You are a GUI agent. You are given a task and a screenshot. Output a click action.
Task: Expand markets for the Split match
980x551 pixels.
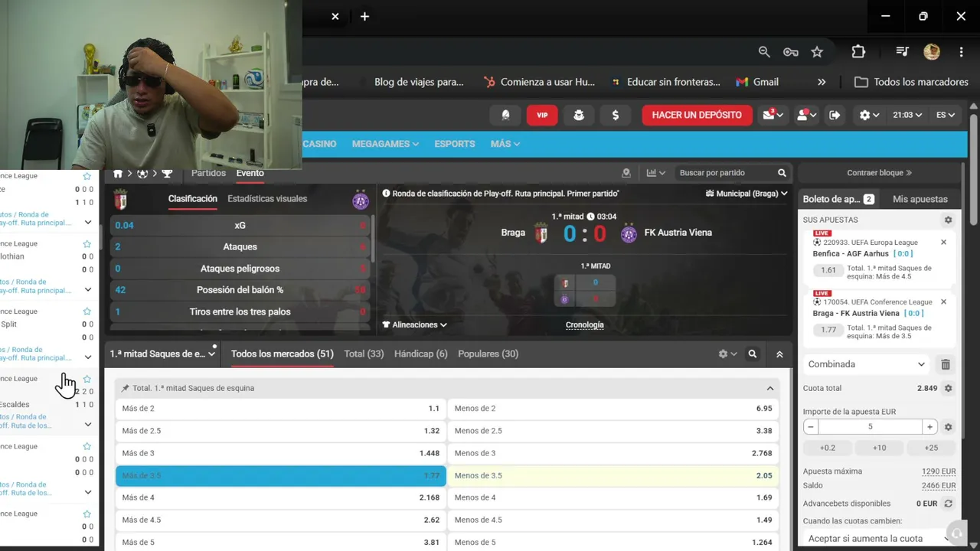[88, 357]
